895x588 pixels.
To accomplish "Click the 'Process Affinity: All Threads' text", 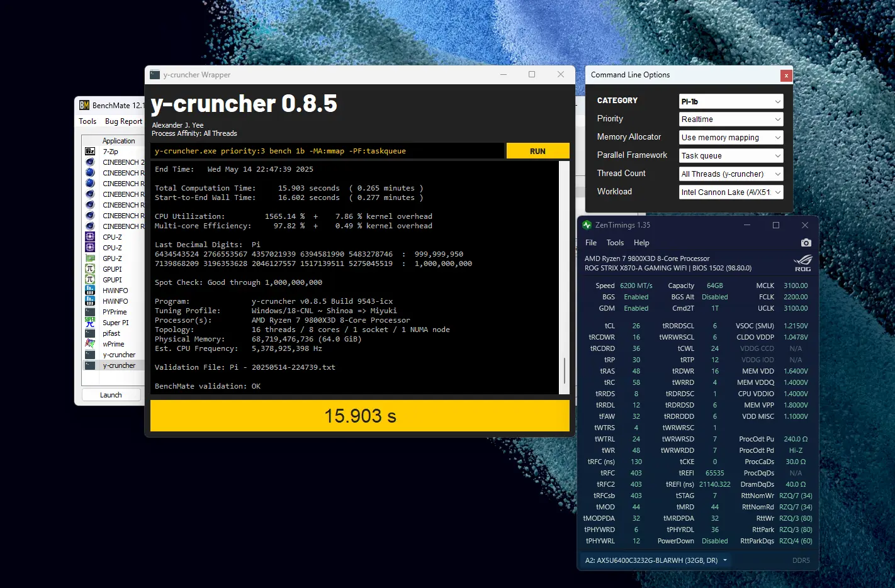I will pyautogui.click(x=194, y=133).
